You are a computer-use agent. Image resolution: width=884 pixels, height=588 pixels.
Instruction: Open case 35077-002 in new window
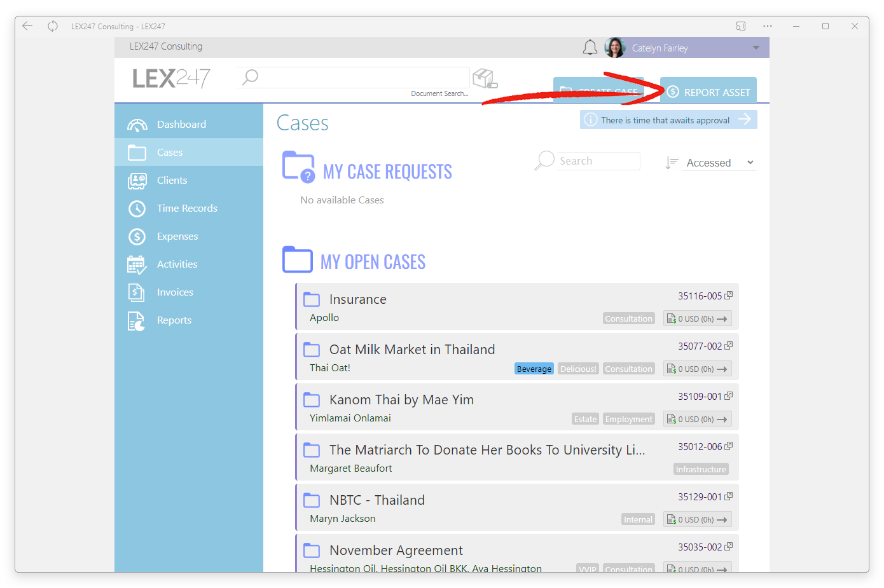[728, 346]
